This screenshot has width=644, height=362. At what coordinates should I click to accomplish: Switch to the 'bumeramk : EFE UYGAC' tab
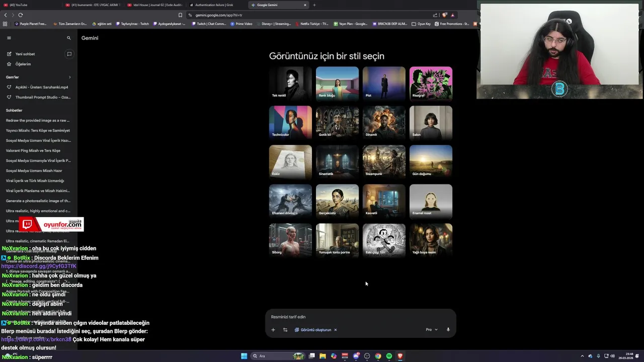coord(94,5)
